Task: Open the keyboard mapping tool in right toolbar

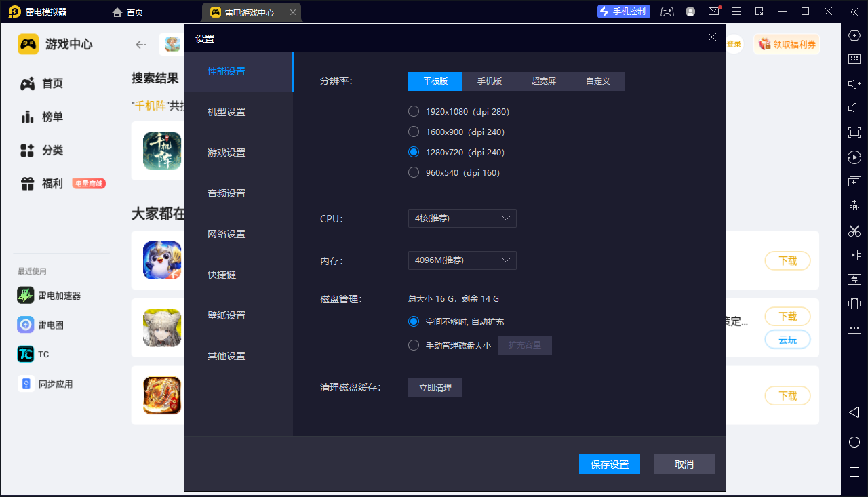Action: pos(854,59)
